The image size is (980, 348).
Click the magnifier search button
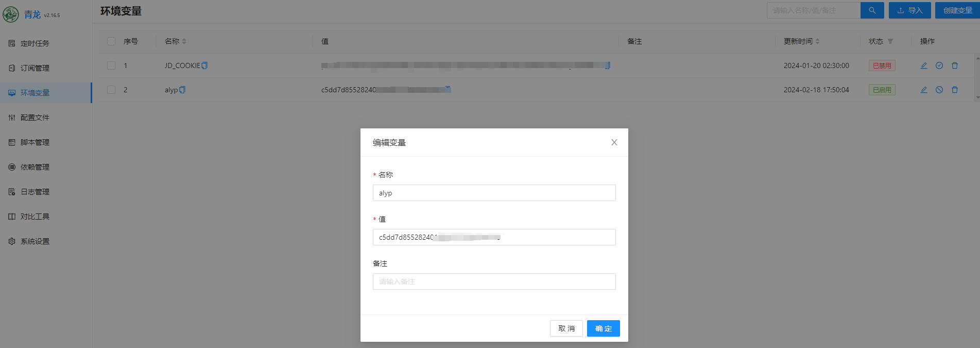pos(872,10)
